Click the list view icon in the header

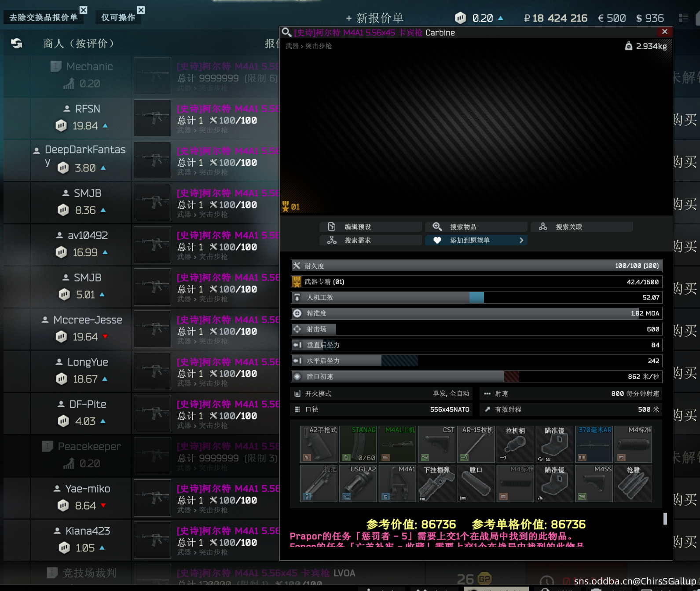pos(683,18)
